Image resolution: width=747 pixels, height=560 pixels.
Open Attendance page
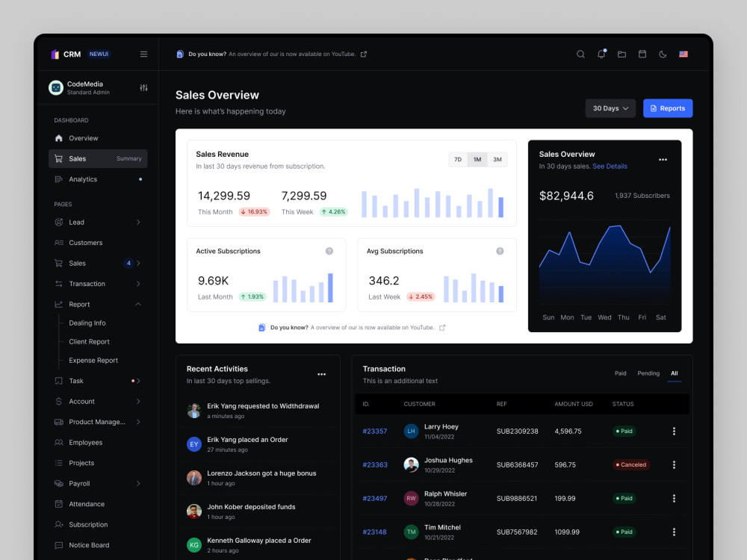tap(98, 503)
